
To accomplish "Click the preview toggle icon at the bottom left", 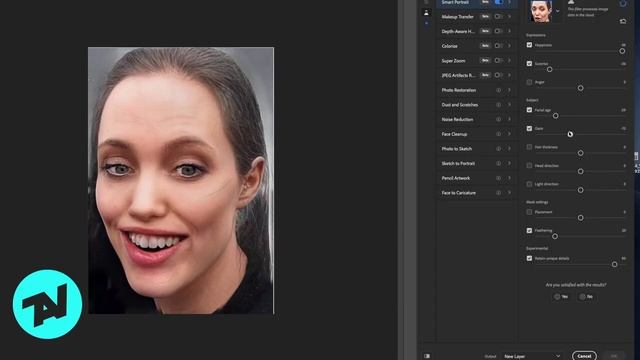I will 427,356.
